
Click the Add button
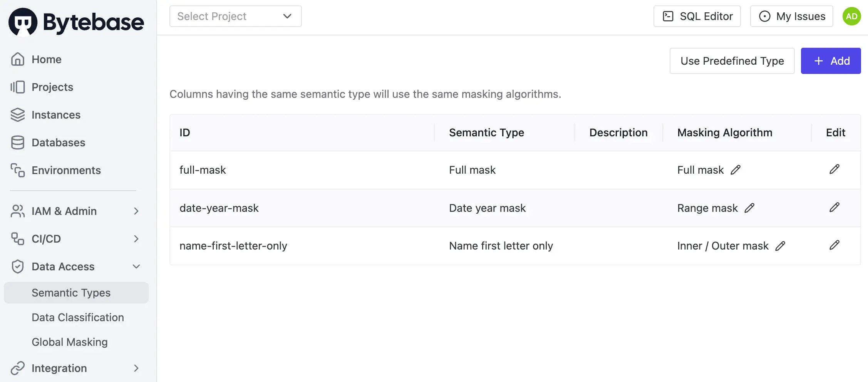pyautogui.click(x=831, y=60)
